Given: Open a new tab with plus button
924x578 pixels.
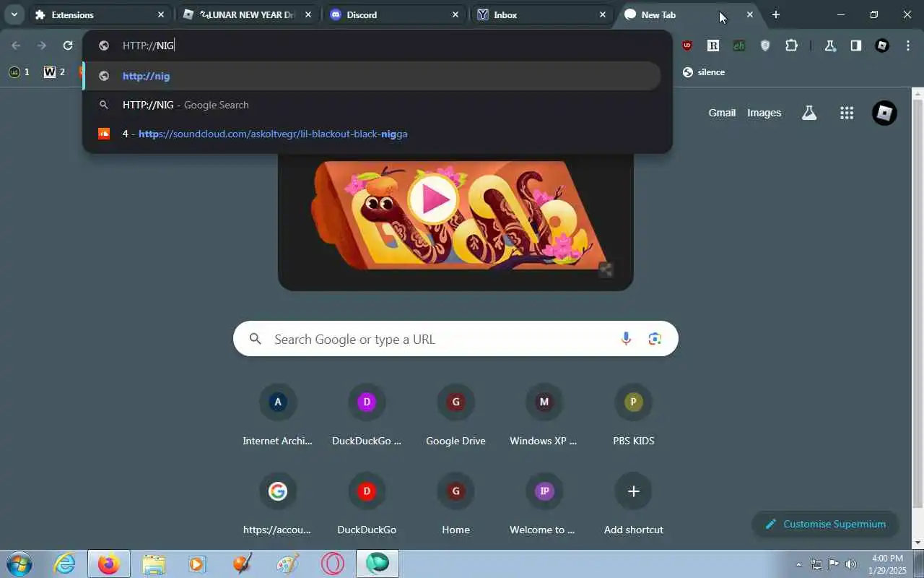Looking at the screenshot, I should (776, 14).
